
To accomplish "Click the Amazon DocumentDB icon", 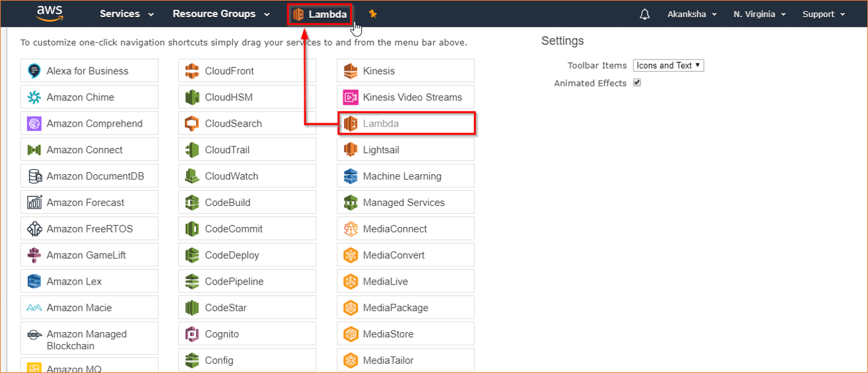I will 34,176.
